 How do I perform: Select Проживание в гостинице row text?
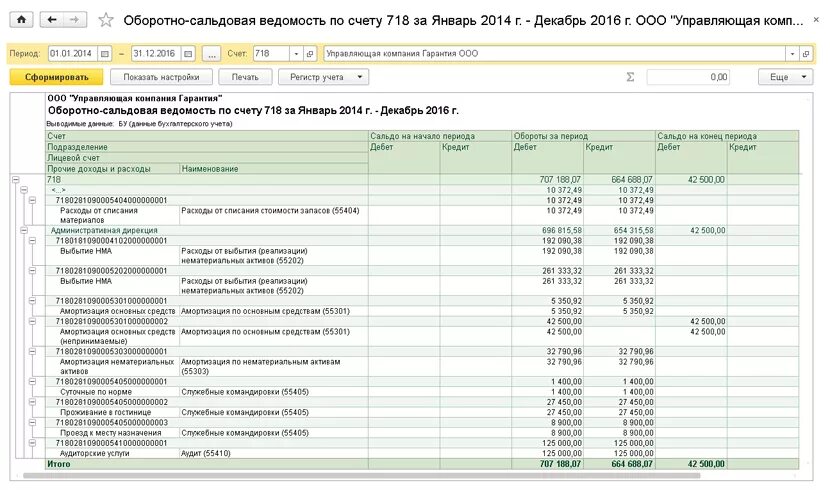click(105, 412)
